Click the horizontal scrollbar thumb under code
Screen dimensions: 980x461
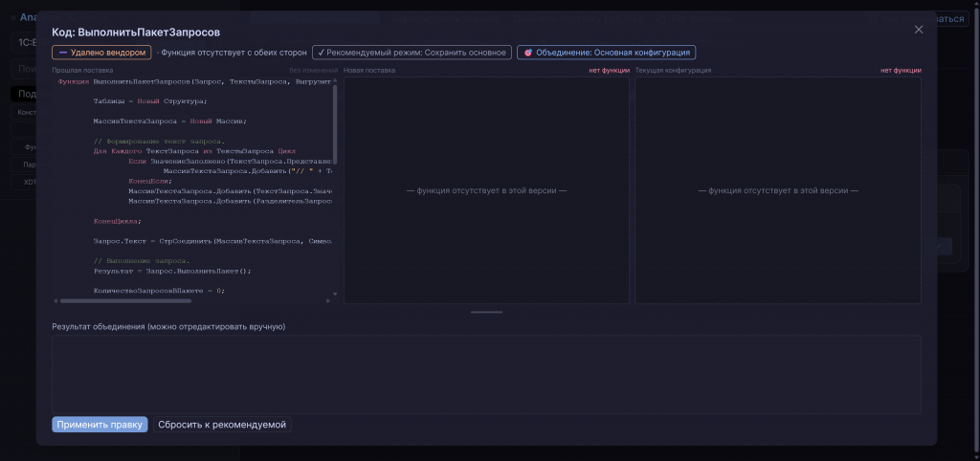pos(125,300)
